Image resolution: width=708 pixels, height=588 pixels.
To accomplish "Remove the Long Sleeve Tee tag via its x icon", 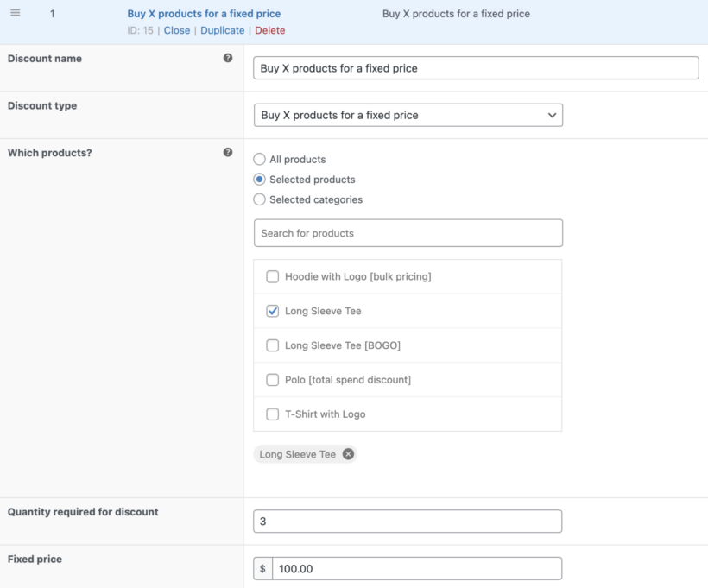I will 348,453.
